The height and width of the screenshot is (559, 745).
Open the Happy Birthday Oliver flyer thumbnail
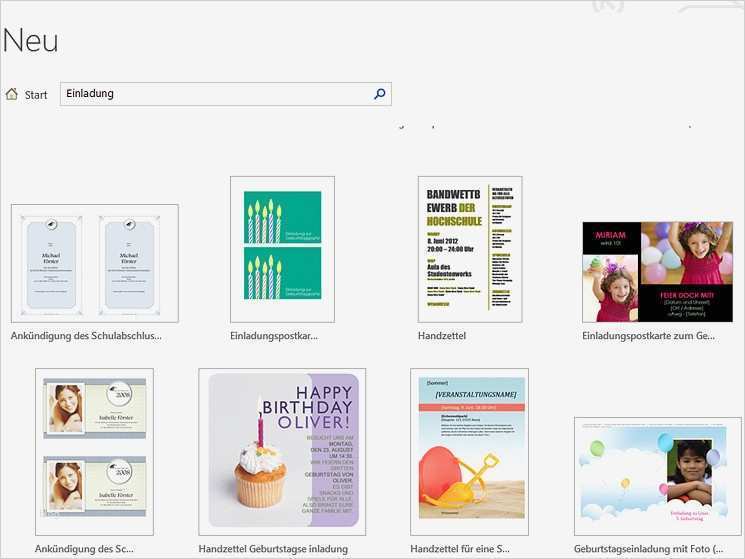coord(282,452)
